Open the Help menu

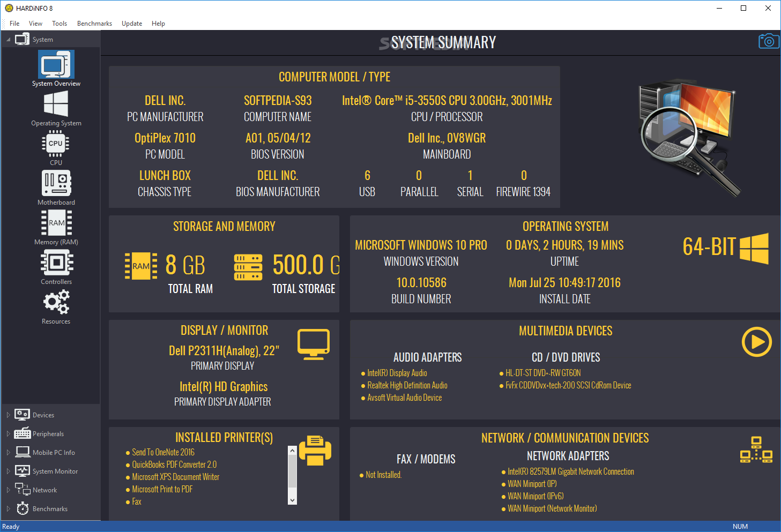tap(158, 23)
